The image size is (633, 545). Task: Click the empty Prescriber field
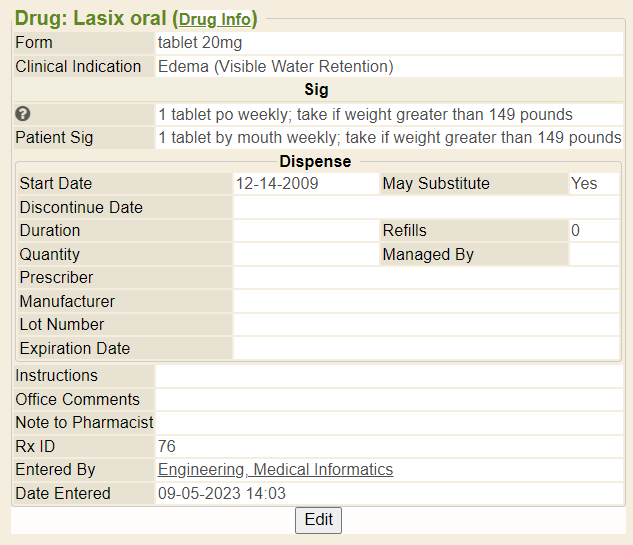(x=426, y=278)
